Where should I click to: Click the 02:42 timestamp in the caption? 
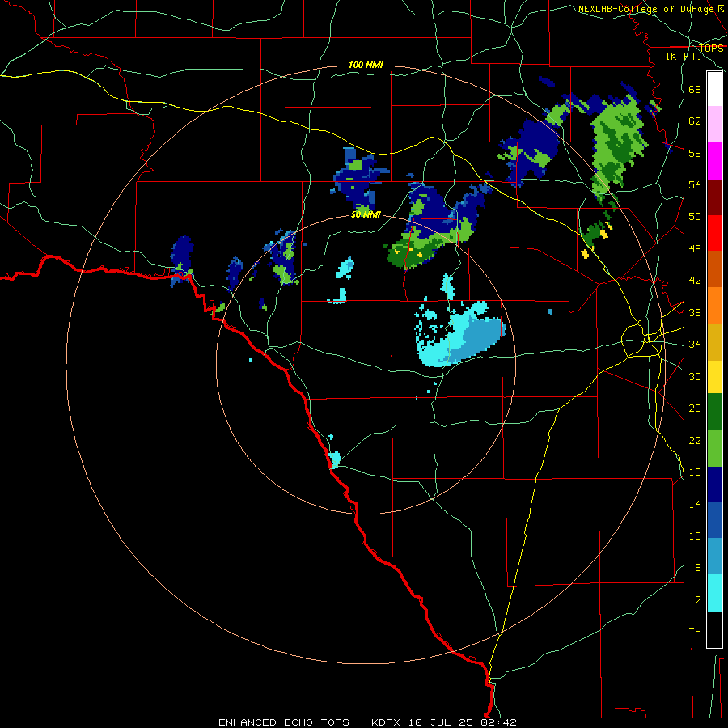[x=499, y=722]
